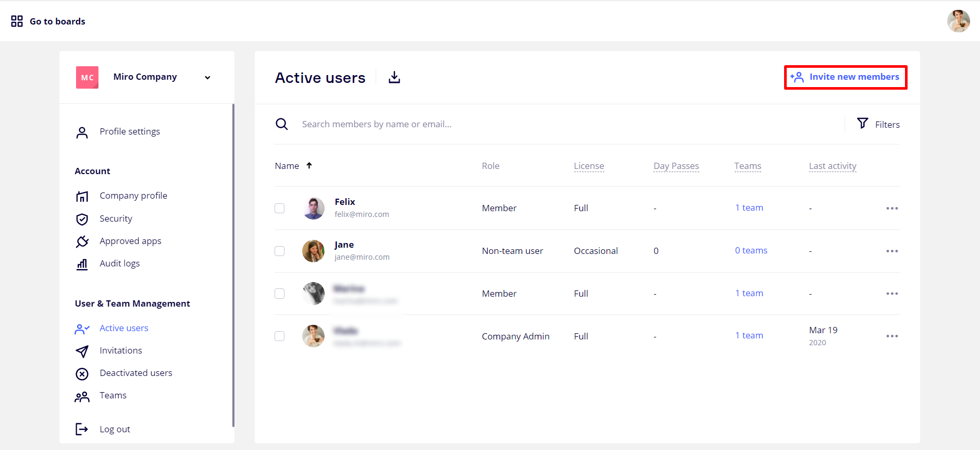This screenshot has width=980, height=450.
Task: Click Invite new members button
Action: pos(846,77)
